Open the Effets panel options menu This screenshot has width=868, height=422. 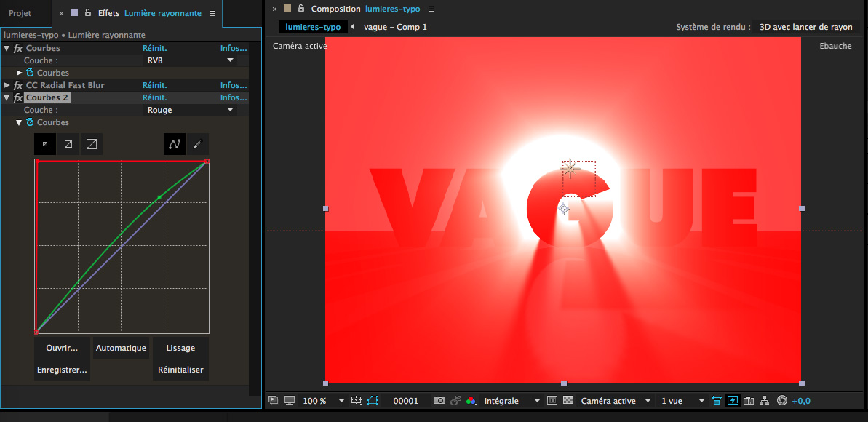click(212, 13)
